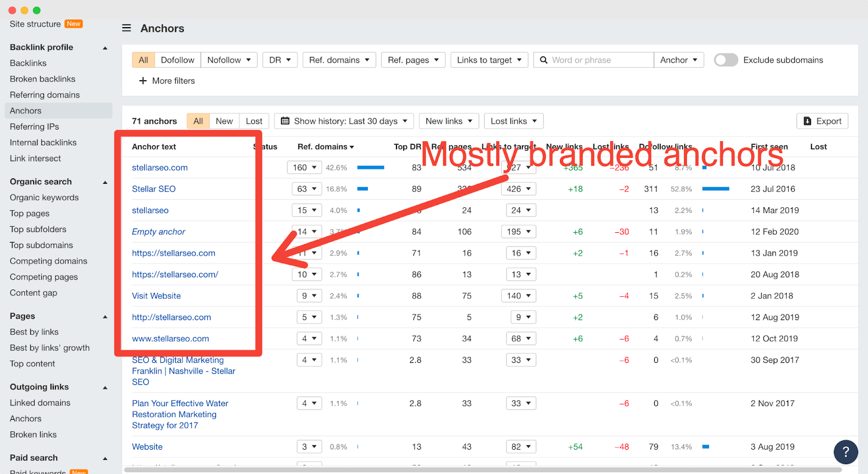Image resolution: width=868 pixels, height=474 pixels.
Task: Open Show history: Last 30 days dropdown
Action: (344, 121)
